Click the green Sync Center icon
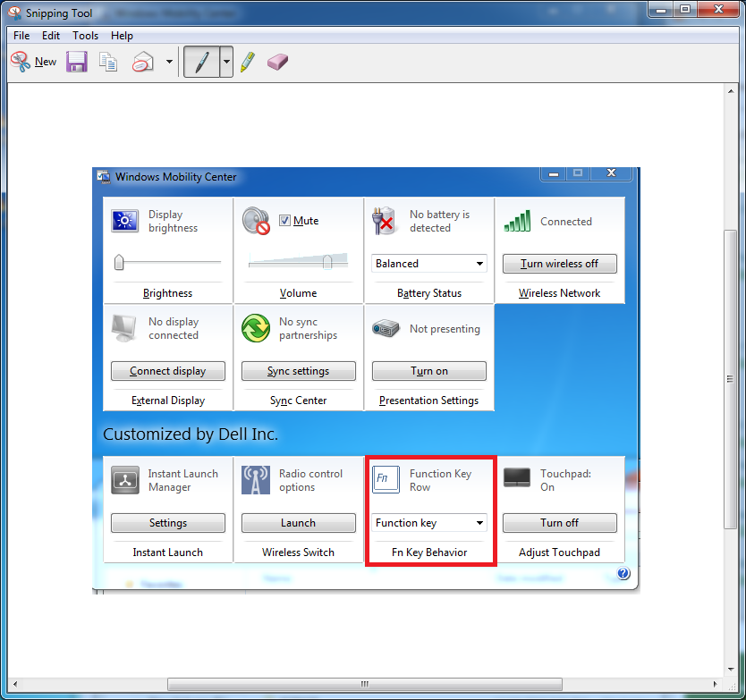 (256, 328)
